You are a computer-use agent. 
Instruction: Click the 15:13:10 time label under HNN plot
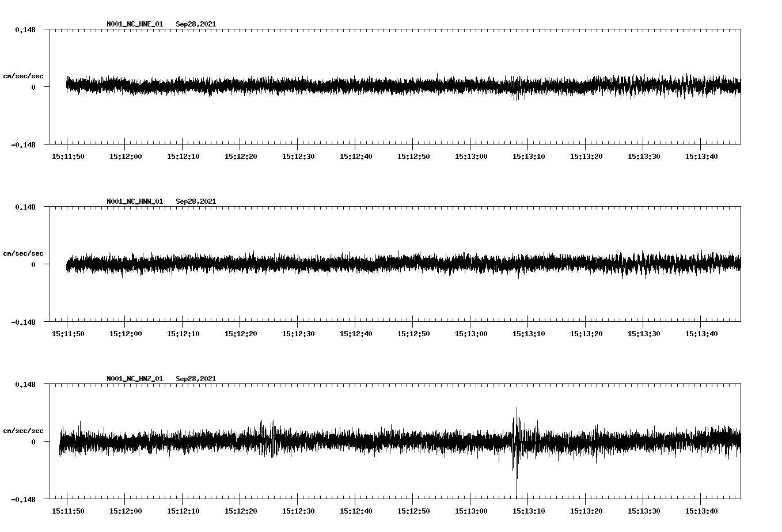(529, 334)
